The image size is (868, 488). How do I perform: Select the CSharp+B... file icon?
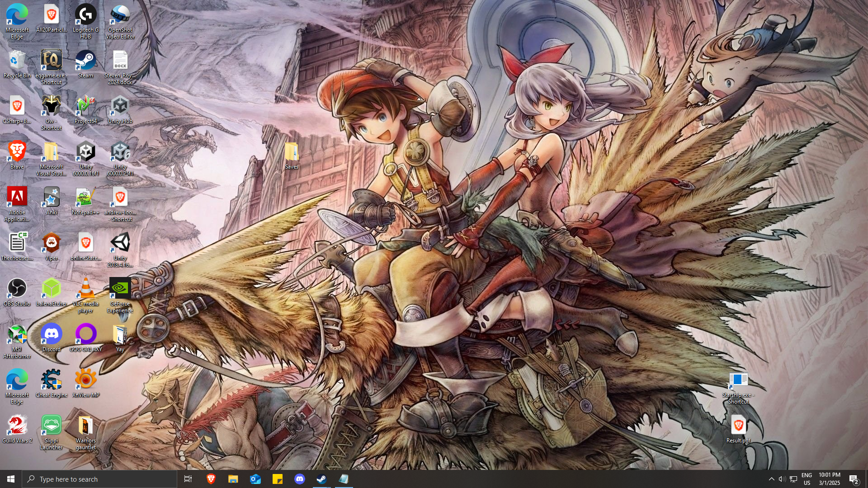coord(17,110)
